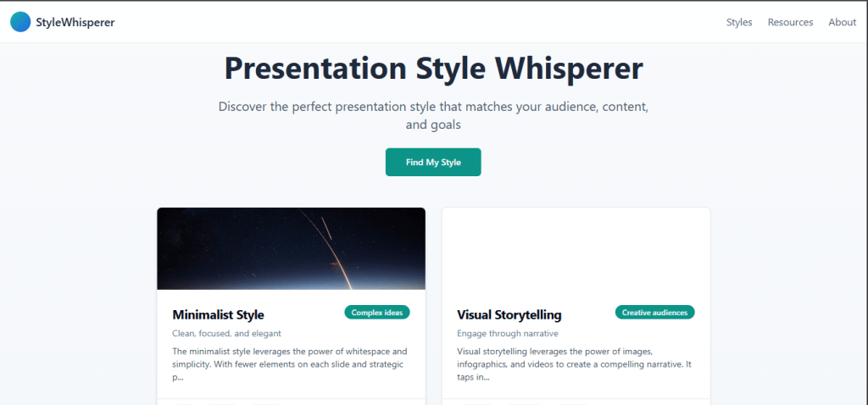
Task: Open the Styles navigation link
Action: tap(738, 22)
